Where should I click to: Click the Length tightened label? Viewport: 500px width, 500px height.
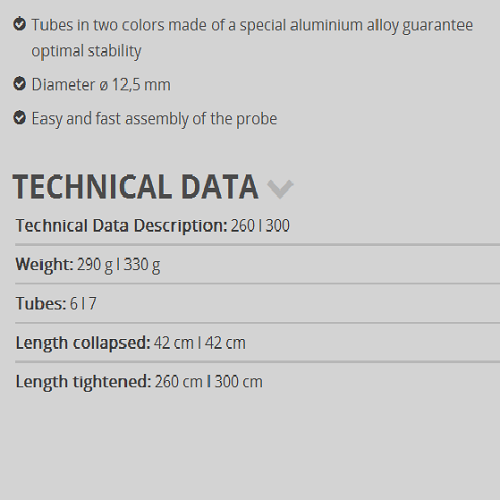(84, 382)
